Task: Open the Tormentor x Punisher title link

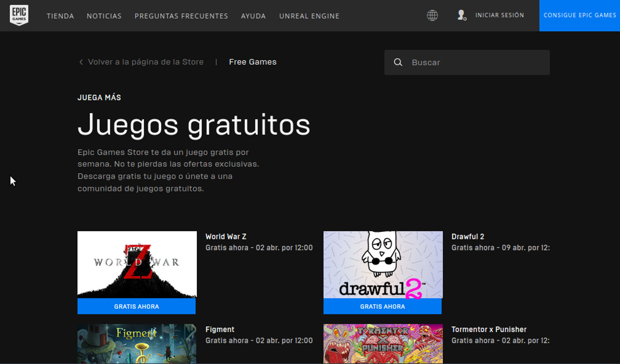Action: tap(489, 329)
